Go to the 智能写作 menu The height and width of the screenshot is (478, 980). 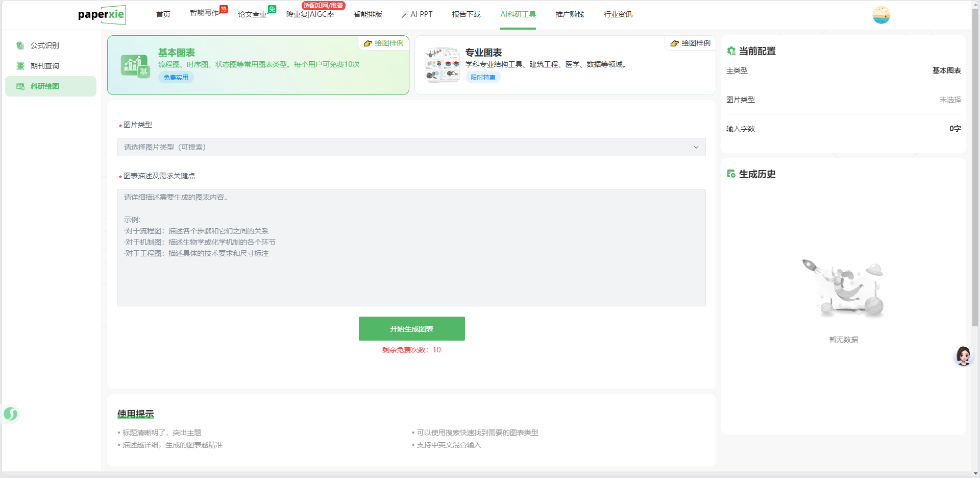coord(204,13)
